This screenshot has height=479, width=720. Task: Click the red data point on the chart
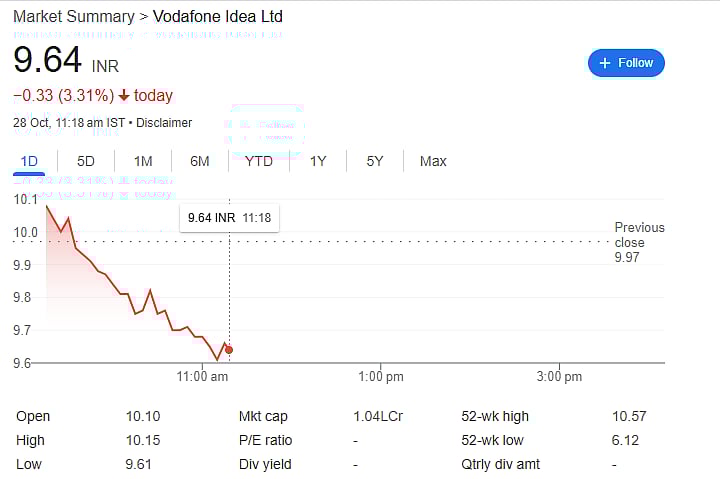(229, 349)
